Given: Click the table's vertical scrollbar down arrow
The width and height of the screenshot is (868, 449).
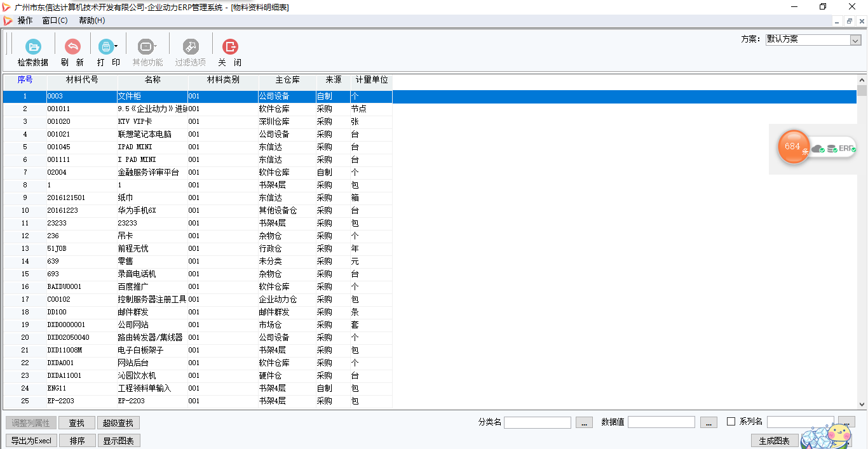Looking at the screenshot, I should 862,404.
